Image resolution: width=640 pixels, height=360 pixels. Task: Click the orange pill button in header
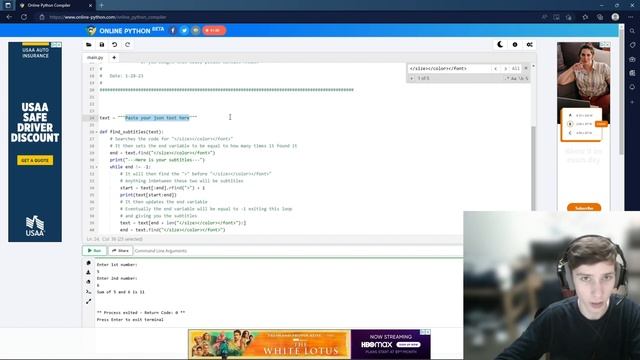pos(214,30)
